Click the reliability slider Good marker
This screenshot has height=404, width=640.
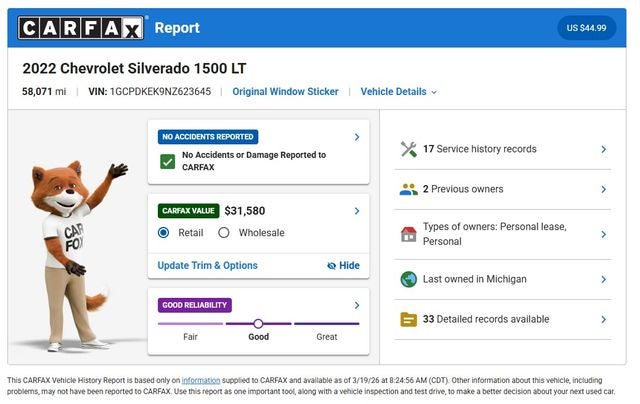258,324
